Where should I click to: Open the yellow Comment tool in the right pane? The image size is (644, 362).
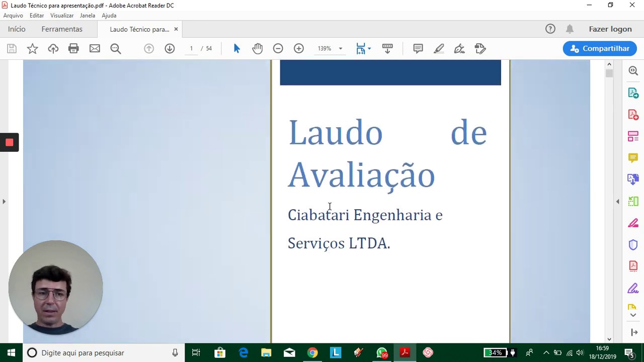coord(633,158)
